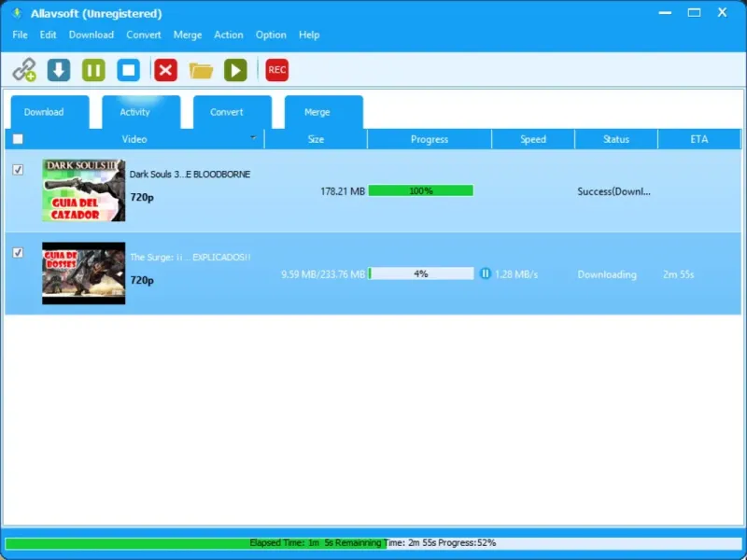This screenshot has height=560, width=747.
Task: Open the Action menu
Action: [x=229, y=35]
